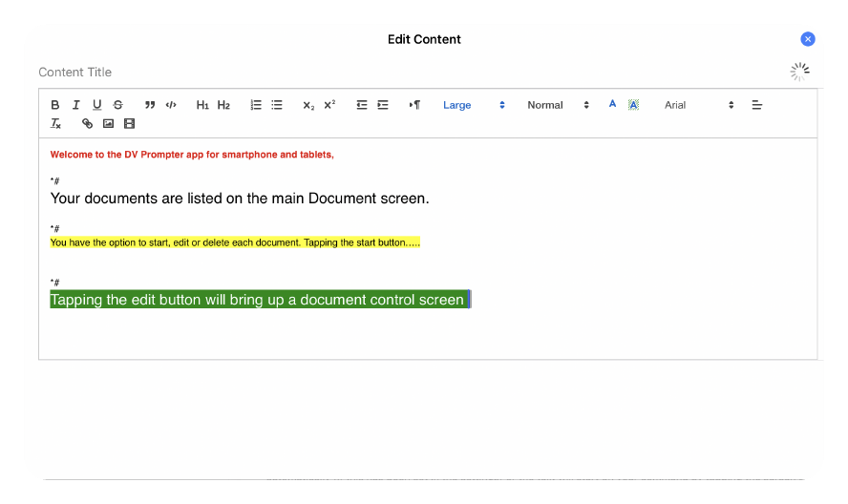Screen dimensions: 848x504
Task: Insert an image into content
Action: pos(109,124)
